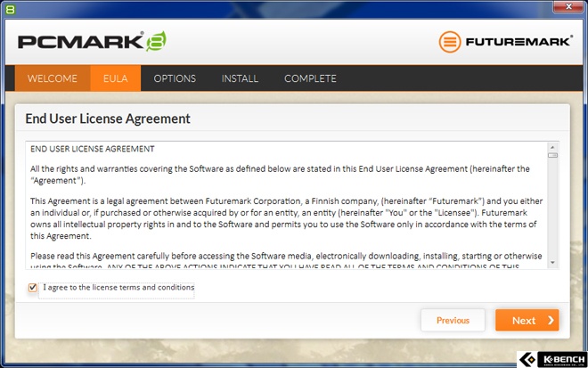Open the OPTIONS step tab
588x368 pixels.
click(175, 78)
